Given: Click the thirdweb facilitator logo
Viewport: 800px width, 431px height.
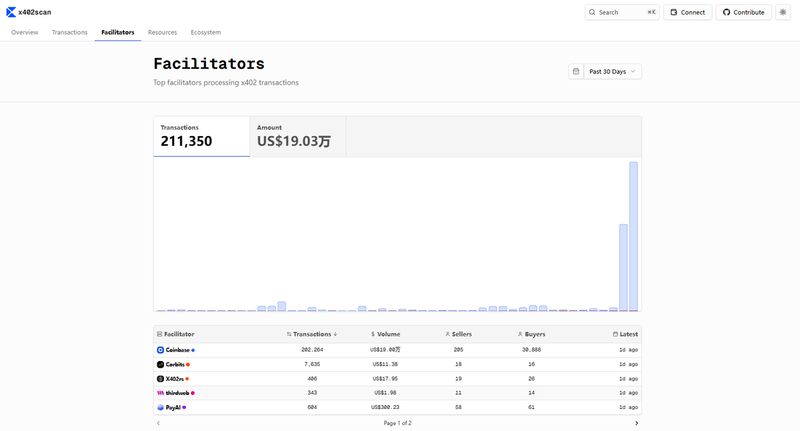Looking at the screenshot, I should coord(160,393).
